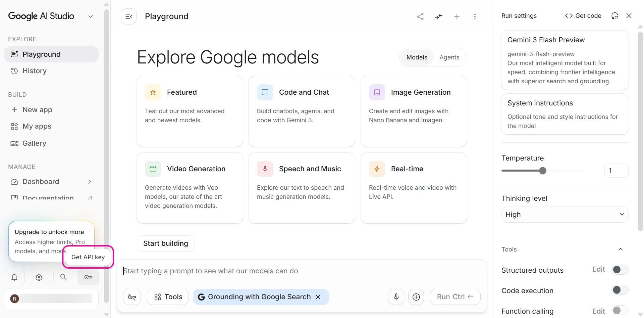Click the key-off icon in the prompt bar
The image size is (644, 318).
(132, 297)
